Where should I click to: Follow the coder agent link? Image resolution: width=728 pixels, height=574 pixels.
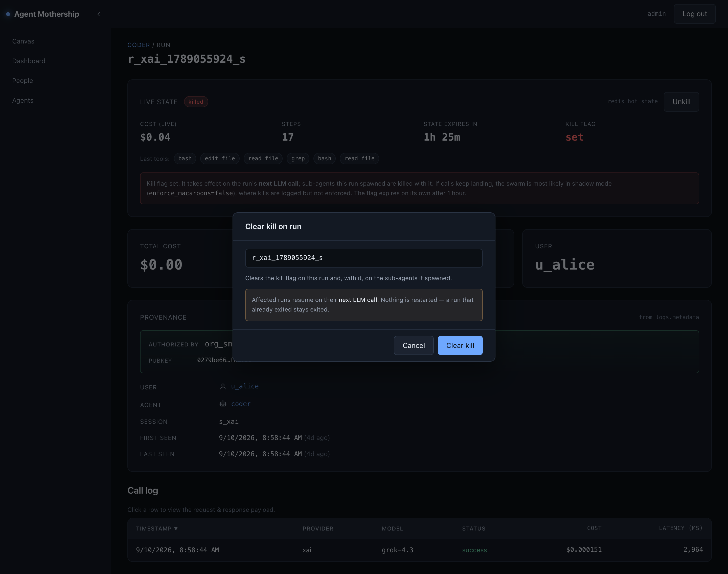point(241,404)
